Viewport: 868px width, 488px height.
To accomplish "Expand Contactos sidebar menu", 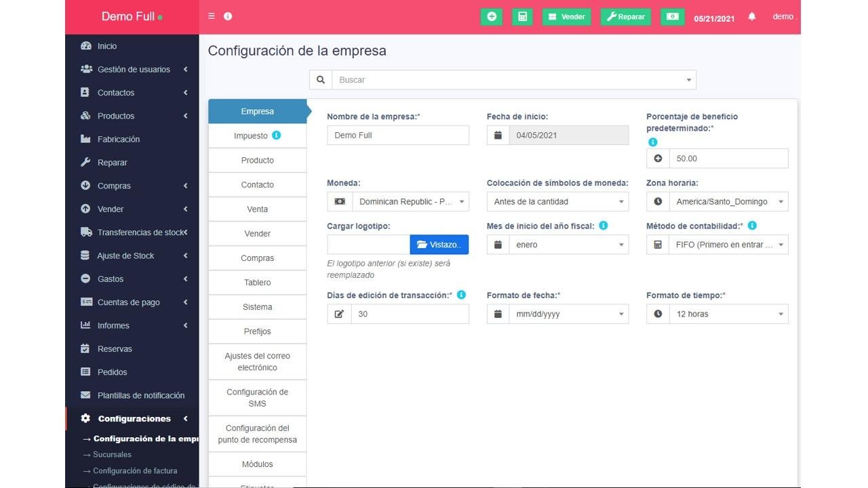I will (132, 93).
